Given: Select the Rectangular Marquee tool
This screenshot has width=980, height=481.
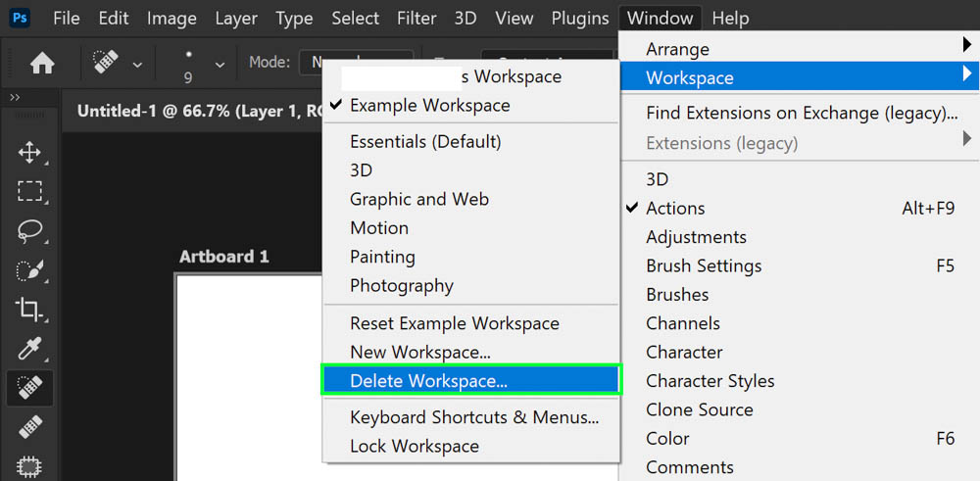Looking at the screenshot, I should point(29,192).
